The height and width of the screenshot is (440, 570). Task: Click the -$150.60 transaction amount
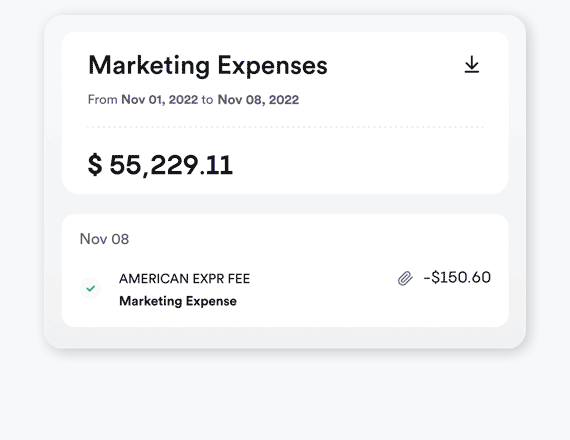tap(457, 277)
